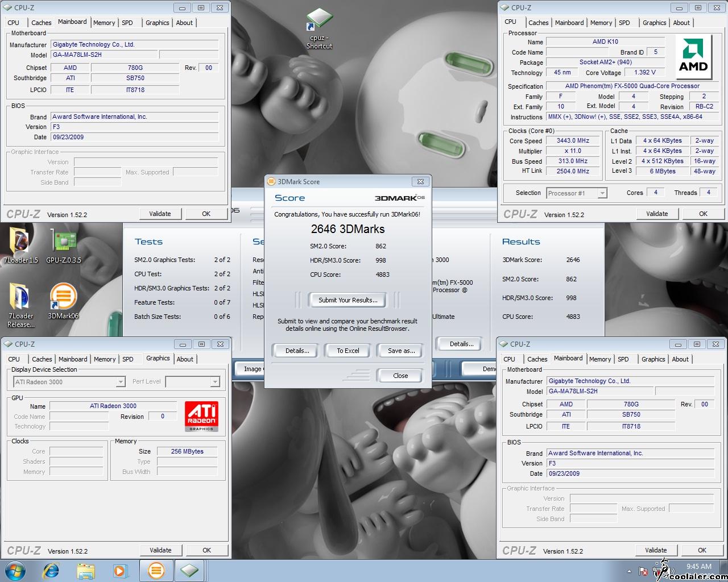Click the 3DMark Score dialog title icon
Viewport: 728px width, 582px height.
tap(271, 182)
